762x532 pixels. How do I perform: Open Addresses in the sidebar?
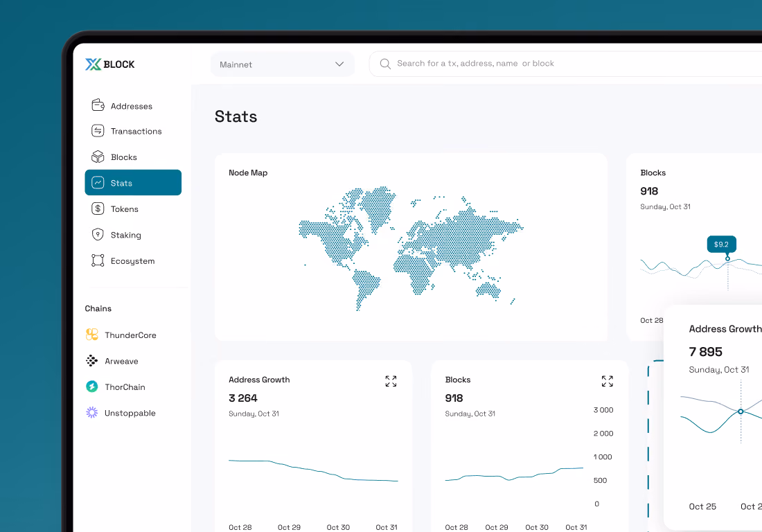[x=133, y=105]
